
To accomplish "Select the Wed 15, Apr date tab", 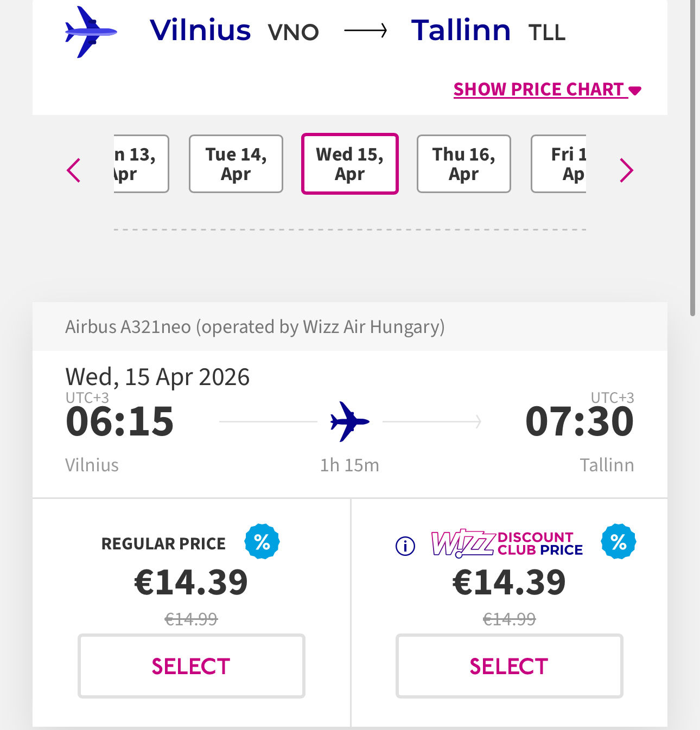I will click(350, 164).
